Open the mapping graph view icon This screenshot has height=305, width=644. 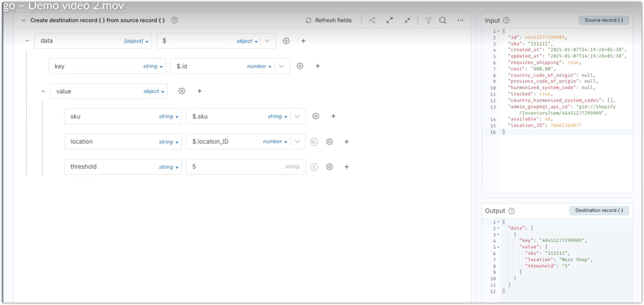click(x=372, y=20)
